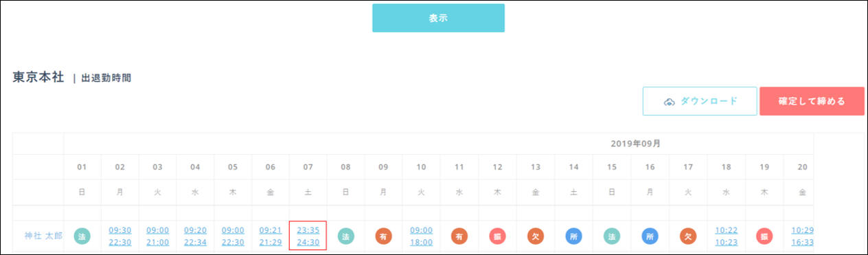Open the 神社 太郎 employee link
The image size is (868, 255).
(x=43, y=236)
